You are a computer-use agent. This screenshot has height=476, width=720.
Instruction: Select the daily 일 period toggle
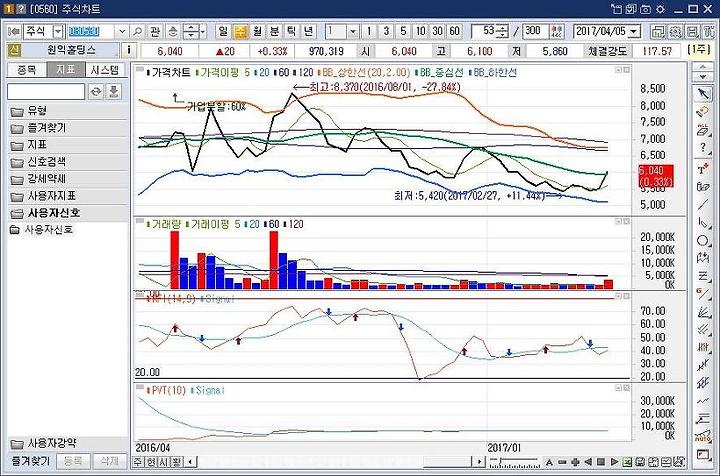[x=223, y=31]
